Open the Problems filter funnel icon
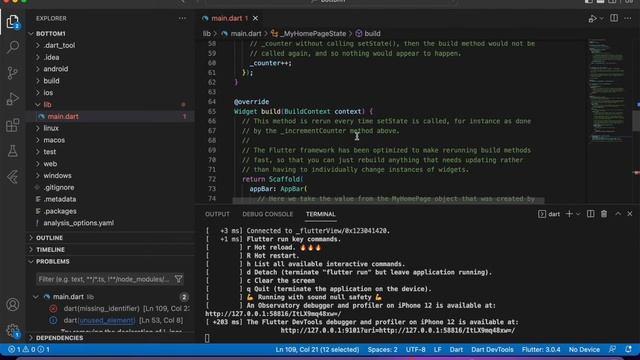Screen dimensions: 640x360 178,279
